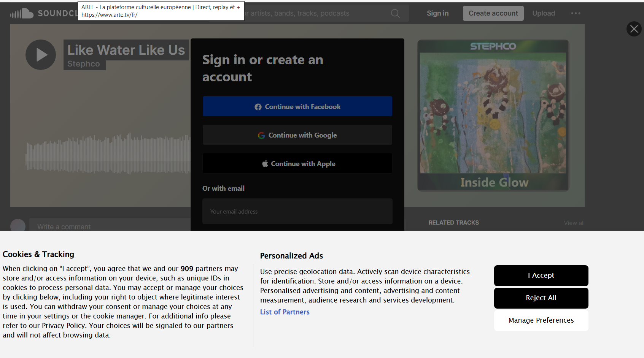Open the Stephco artist link
The height and width of the screenshot is (358, 644).
pyautogui.click(x=84, y=64)
